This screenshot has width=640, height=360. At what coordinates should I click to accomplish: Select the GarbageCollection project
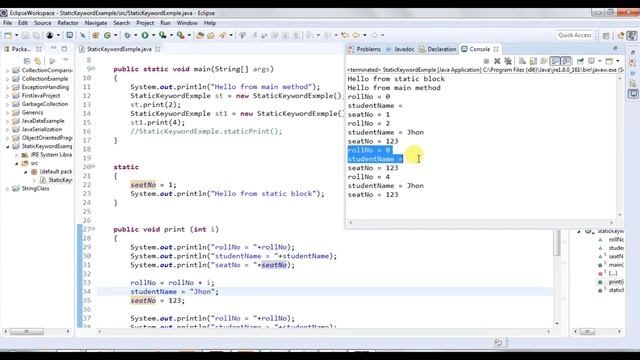[44, 104]
